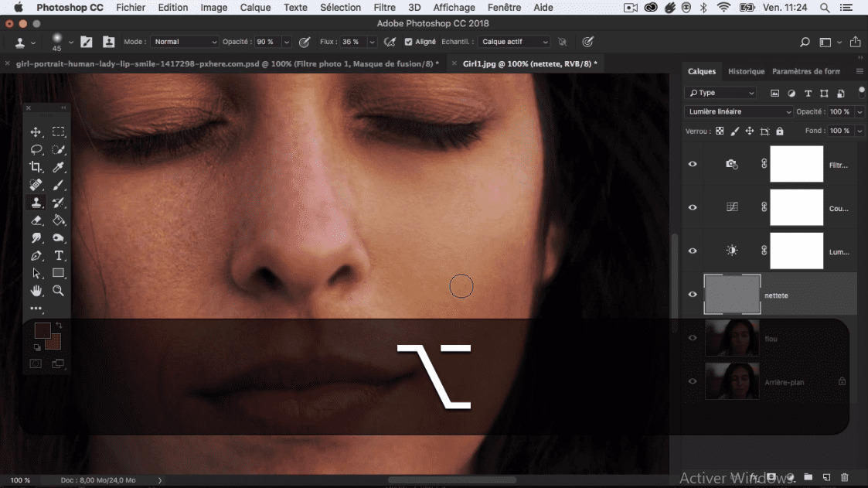Select the Lasso tool

tap(36, 150)
